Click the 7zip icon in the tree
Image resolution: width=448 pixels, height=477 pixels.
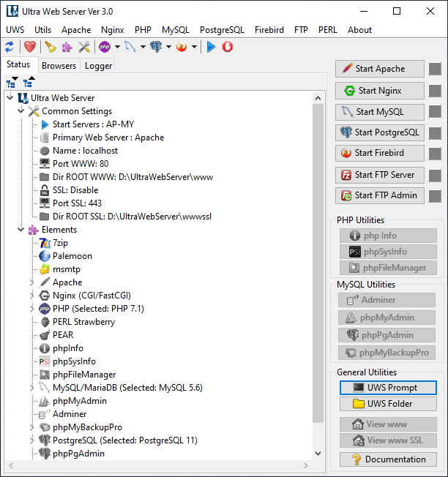45,243
